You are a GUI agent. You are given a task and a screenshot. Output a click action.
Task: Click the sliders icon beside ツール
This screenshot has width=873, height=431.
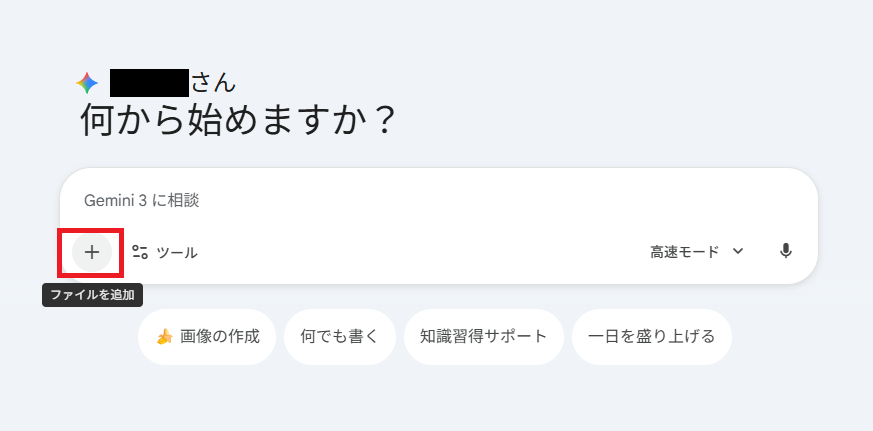[x=140, y=252]
